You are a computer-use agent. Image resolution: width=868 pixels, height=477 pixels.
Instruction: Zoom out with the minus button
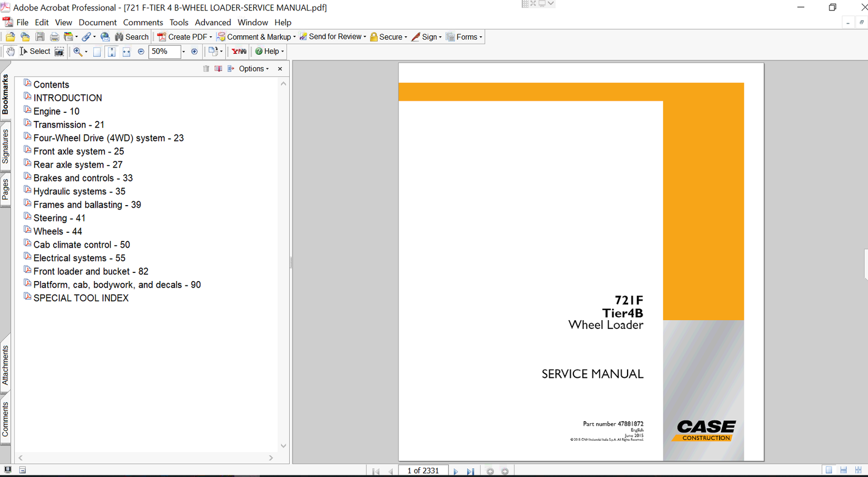point(141,52)
